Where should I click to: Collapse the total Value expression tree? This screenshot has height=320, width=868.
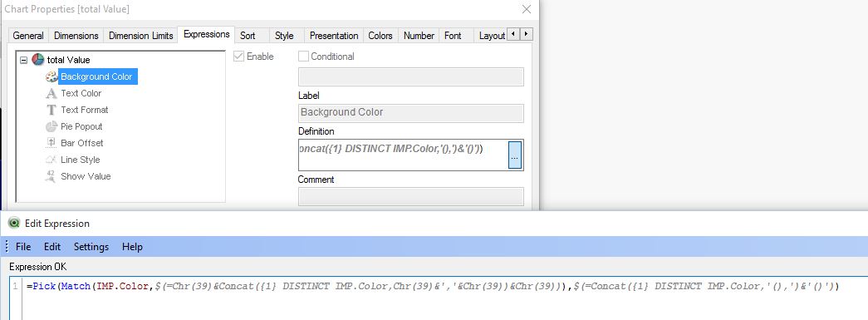click(x=23, y=60)
